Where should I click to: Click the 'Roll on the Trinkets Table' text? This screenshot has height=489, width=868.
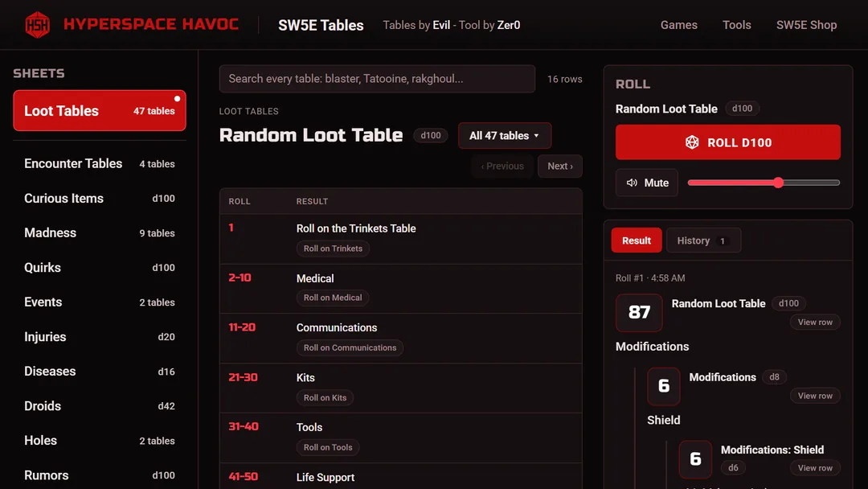[x=356, y=228]
